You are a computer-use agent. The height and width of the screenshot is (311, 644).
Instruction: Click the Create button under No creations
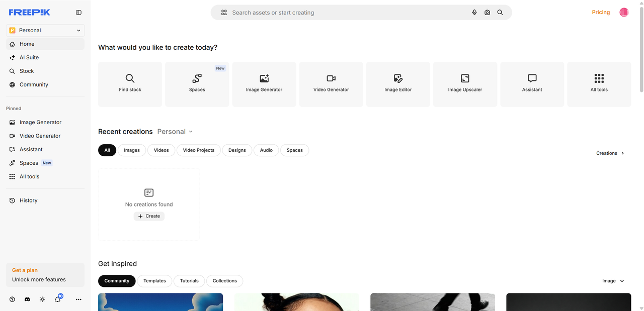[149, 216]
